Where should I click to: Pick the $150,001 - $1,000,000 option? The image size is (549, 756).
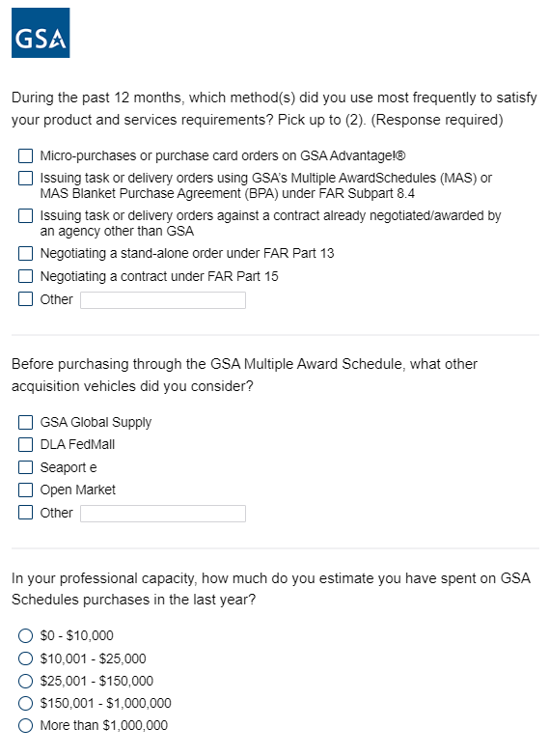[x=25, y=703]
